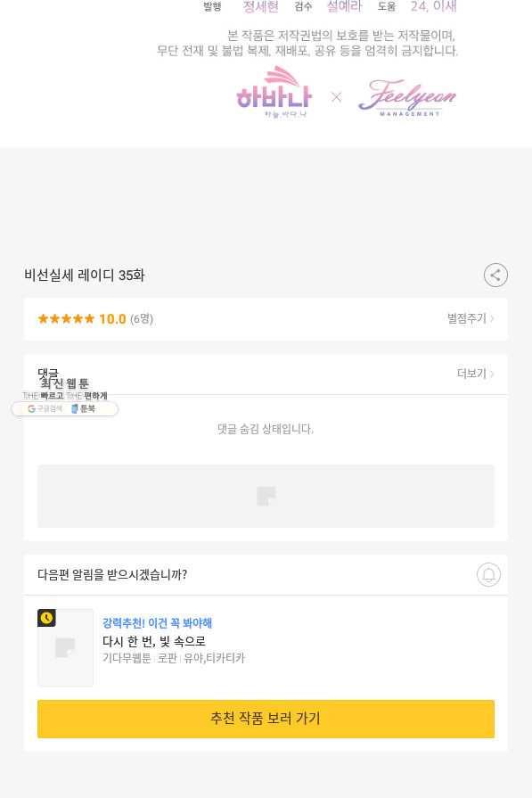The height and width of the screenshot is (798, 532).
Task: Click the Feelyeon Management logo
Action: point(407,98)
